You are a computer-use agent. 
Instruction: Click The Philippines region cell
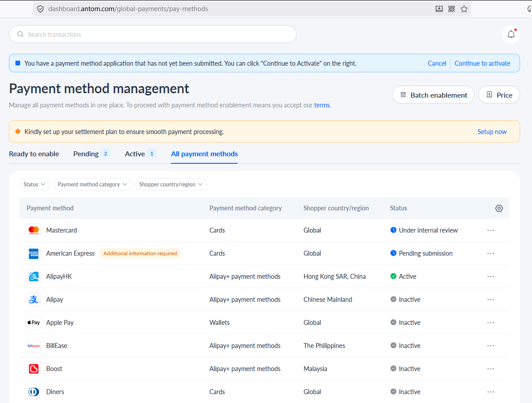pos(324,346)
